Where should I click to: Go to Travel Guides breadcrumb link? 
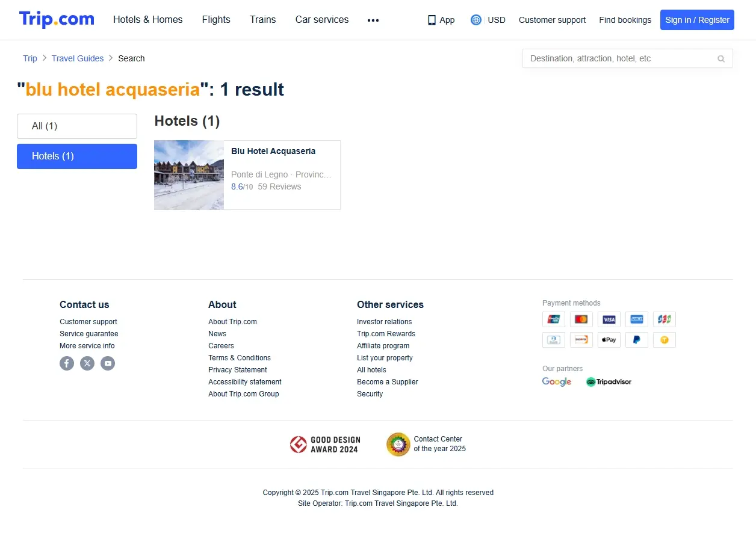click(x=78, y=58)
